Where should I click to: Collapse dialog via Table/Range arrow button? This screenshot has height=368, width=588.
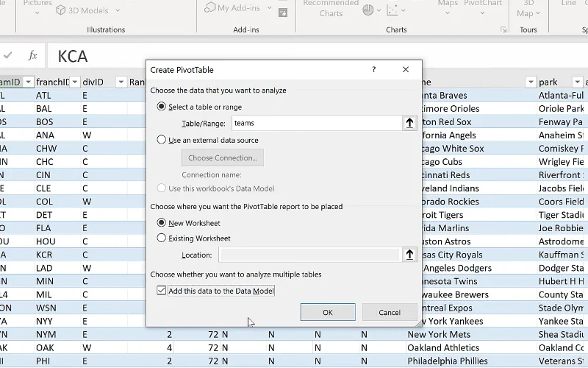(x=409, y=123)
